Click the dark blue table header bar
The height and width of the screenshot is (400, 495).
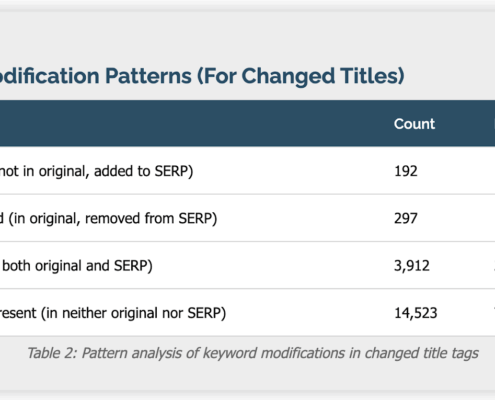click(247, 123)
